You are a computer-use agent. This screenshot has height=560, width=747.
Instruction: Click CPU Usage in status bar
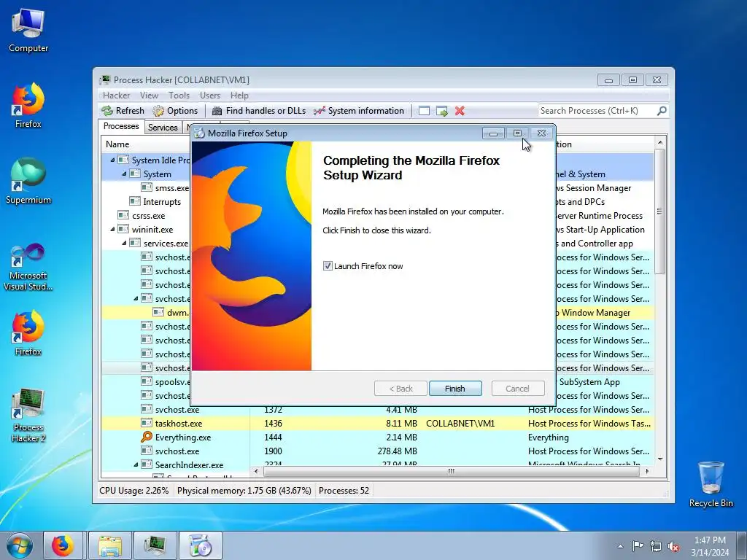(134, 491)
